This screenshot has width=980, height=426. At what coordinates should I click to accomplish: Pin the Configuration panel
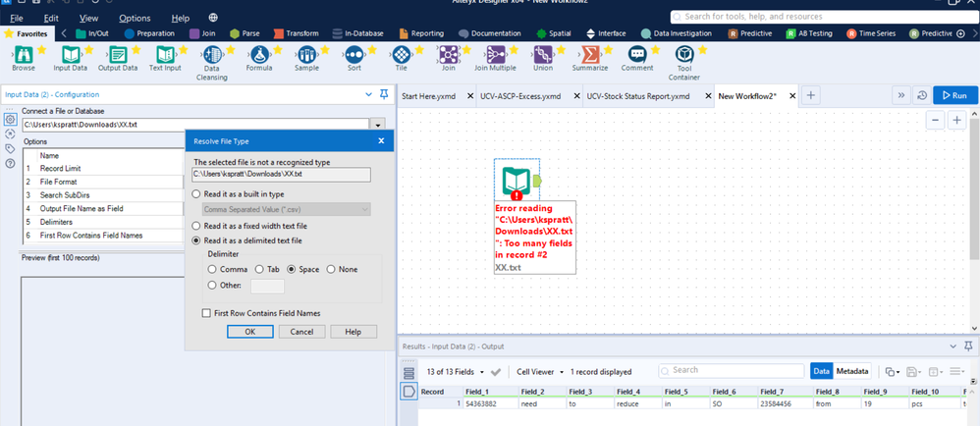pos(384,94)
